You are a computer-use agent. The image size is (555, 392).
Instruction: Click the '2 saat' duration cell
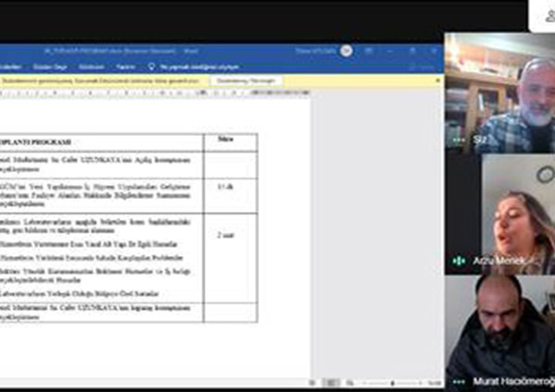click(x=230, y=258)
